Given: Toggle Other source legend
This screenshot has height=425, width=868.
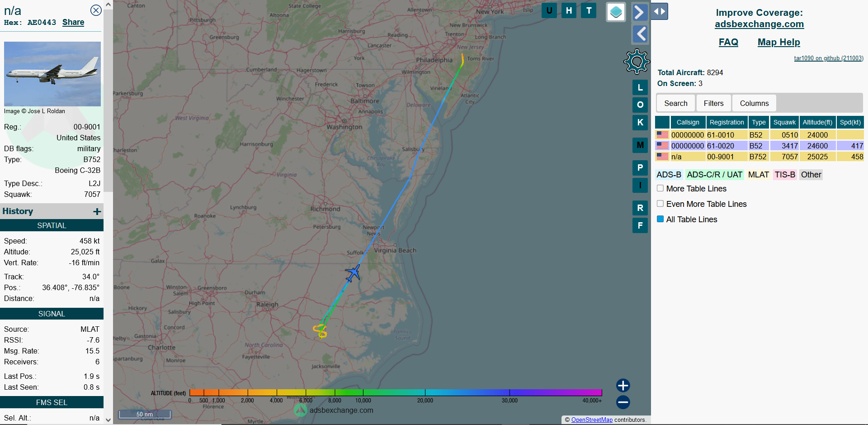Looking at the screenshot, I should (811, 175).
